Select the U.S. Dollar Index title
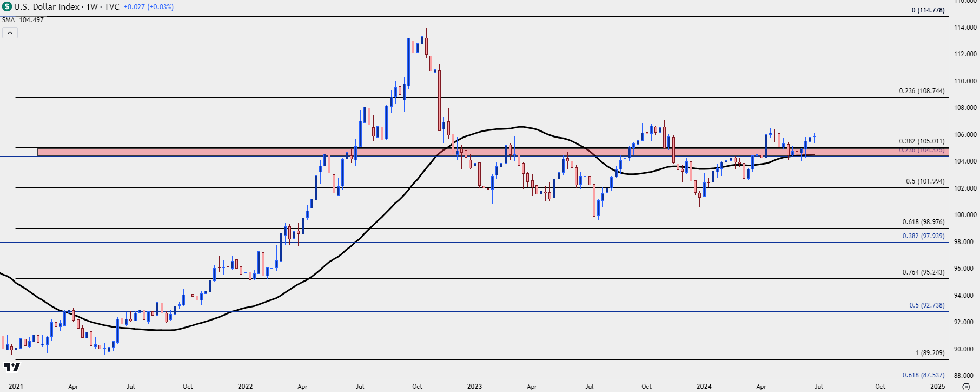Image resolution: width=980 pixels, height=392 pixels. click(47, 7)
